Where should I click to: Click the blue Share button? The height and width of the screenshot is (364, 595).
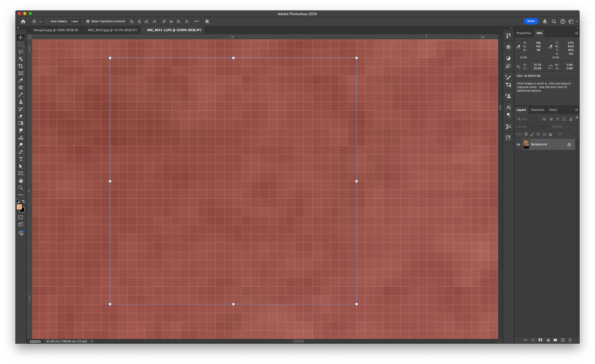(531, 21)
